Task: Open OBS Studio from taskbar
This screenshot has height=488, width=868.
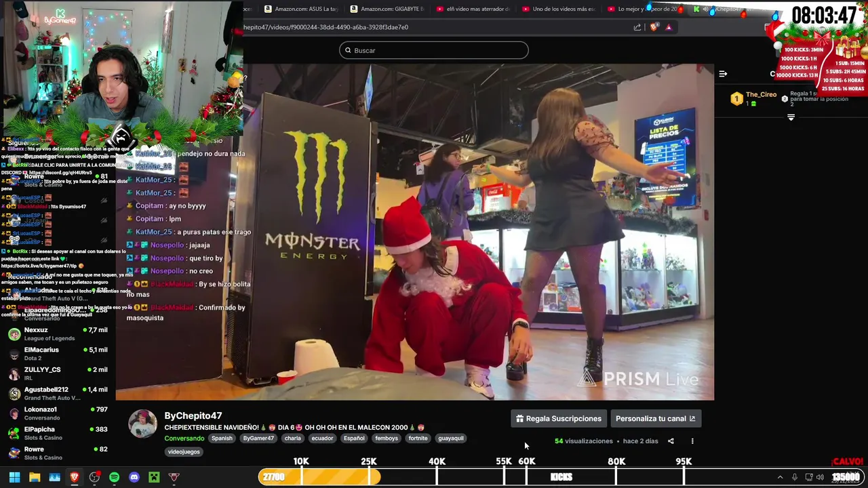Action: tap(94, 477)
